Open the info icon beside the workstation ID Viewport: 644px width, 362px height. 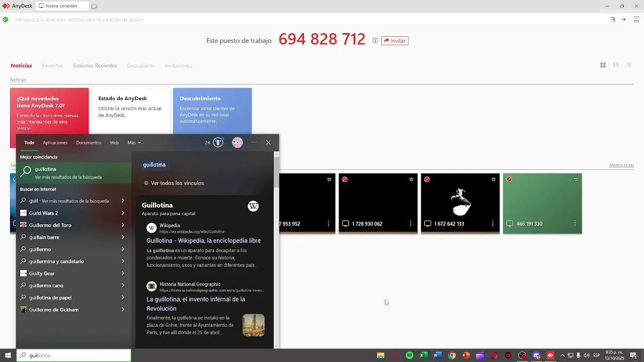[375, 41]
